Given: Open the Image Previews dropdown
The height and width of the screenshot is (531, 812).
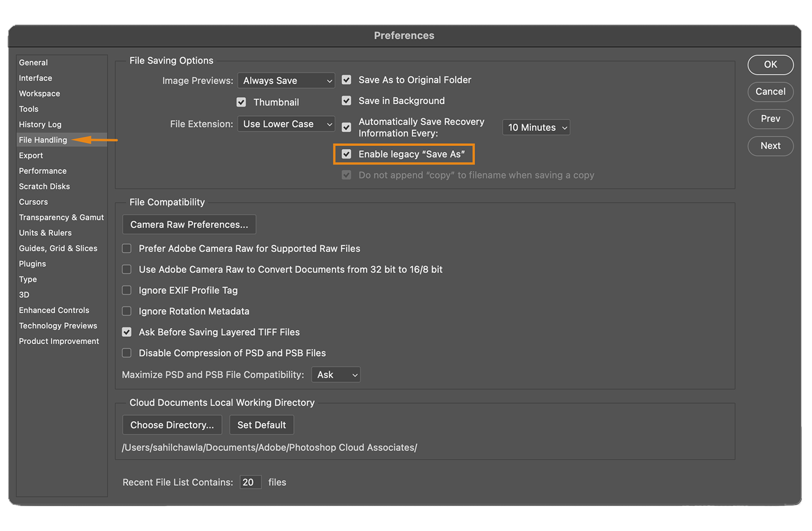Looking at the screenshot, I should [286, 80].
